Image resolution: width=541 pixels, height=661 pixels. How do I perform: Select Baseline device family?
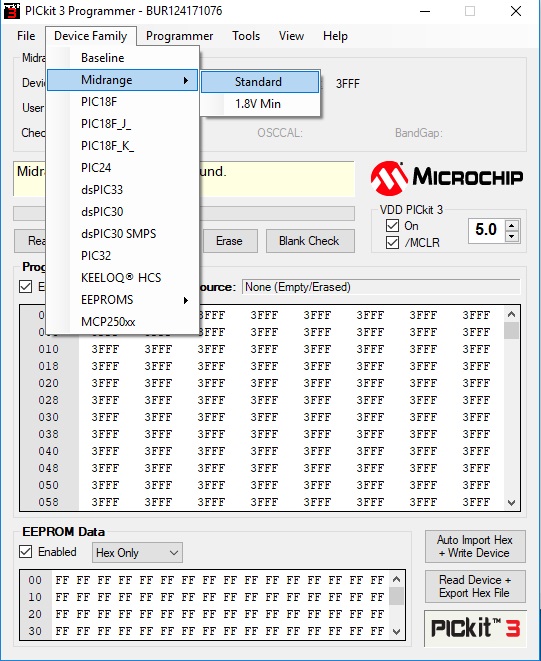coord(122,58)
